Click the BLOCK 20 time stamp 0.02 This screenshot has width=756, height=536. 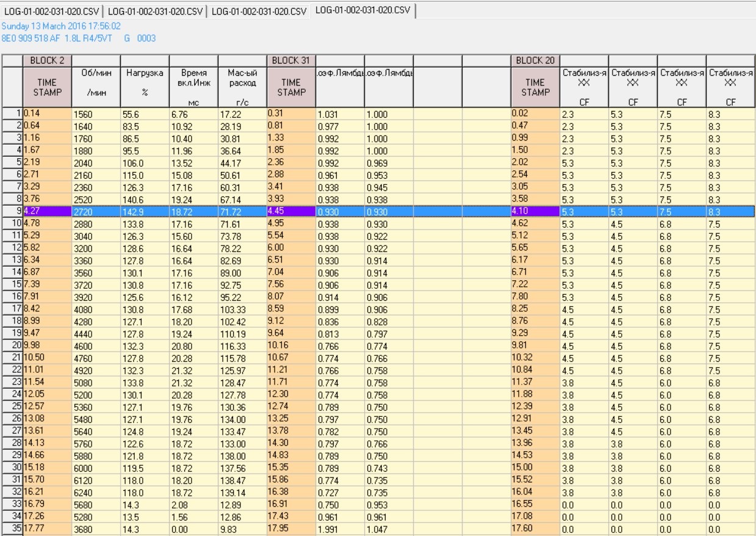[x=535, y=114]
